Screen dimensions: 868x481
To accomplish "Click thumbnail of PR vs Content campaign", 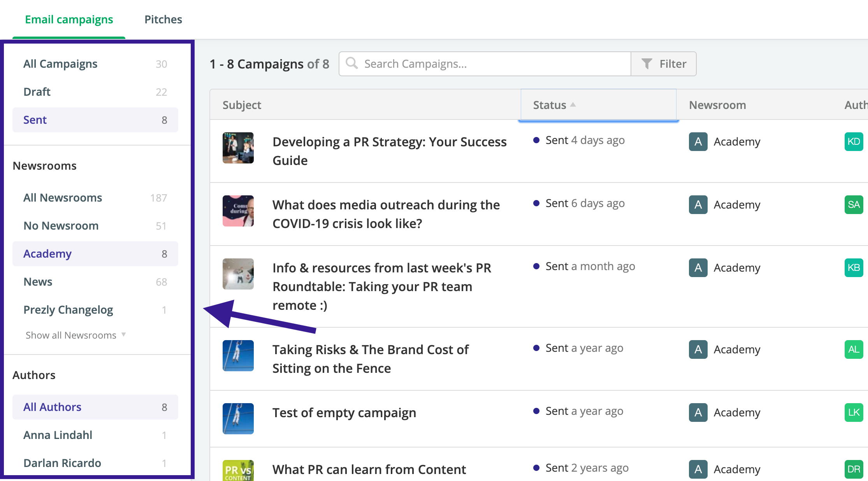I will [x=238, y=470].
